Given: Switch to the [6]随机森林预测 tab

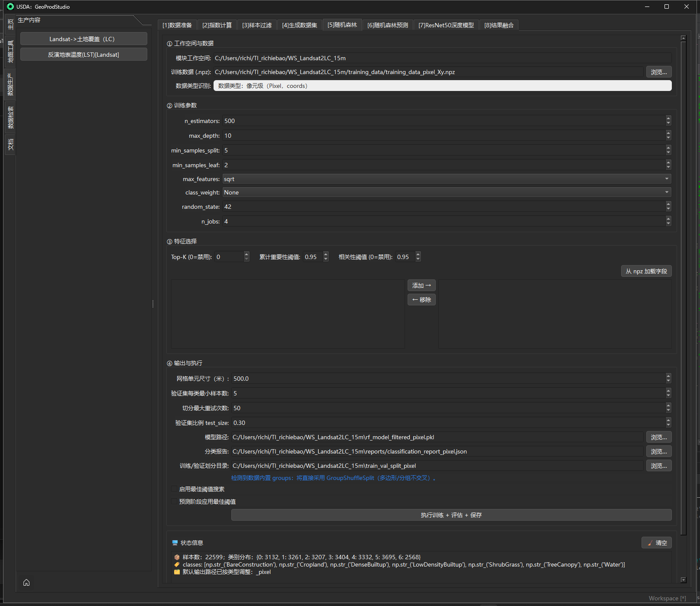Looking at the screenshot, I should [388, 25].
